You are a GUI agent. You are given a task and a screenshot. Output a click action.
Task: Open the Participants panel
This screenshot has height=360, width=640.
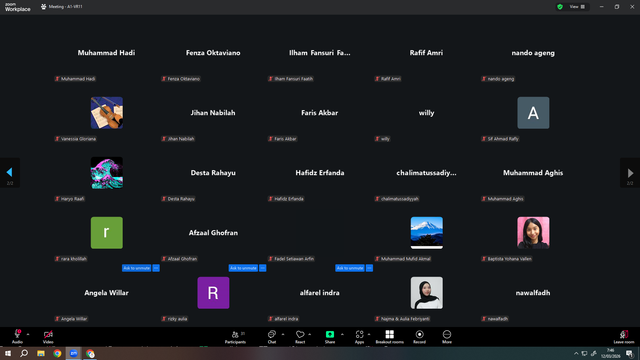(236, 336)
